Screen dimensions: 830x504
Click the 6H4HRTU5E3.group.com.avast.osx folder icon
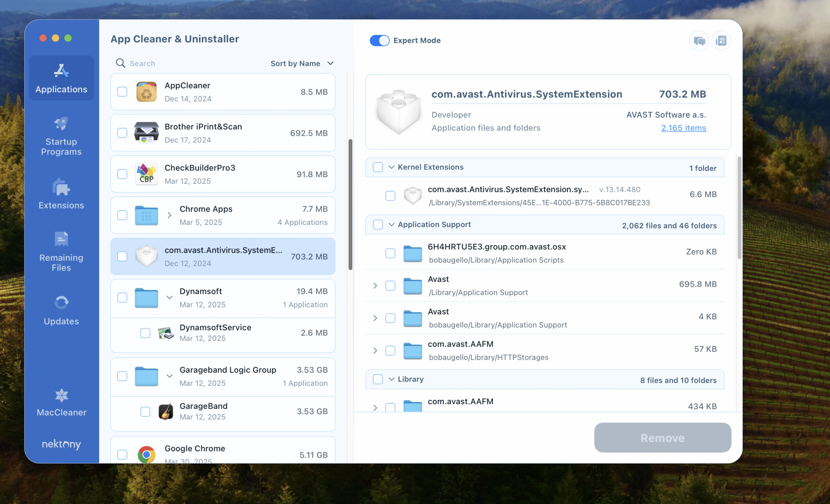coord(413,253)
